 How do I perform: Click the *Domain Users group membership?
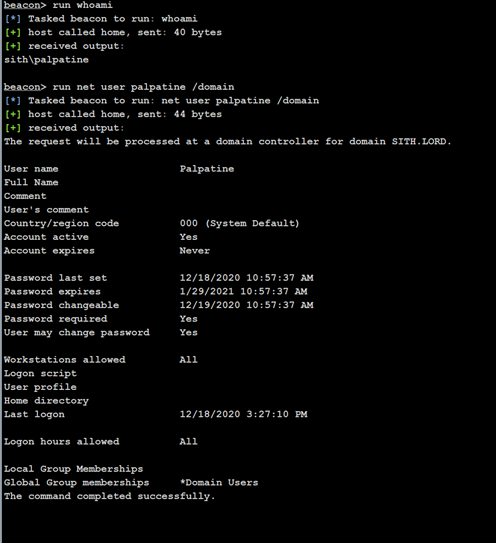tap(219, 482)
